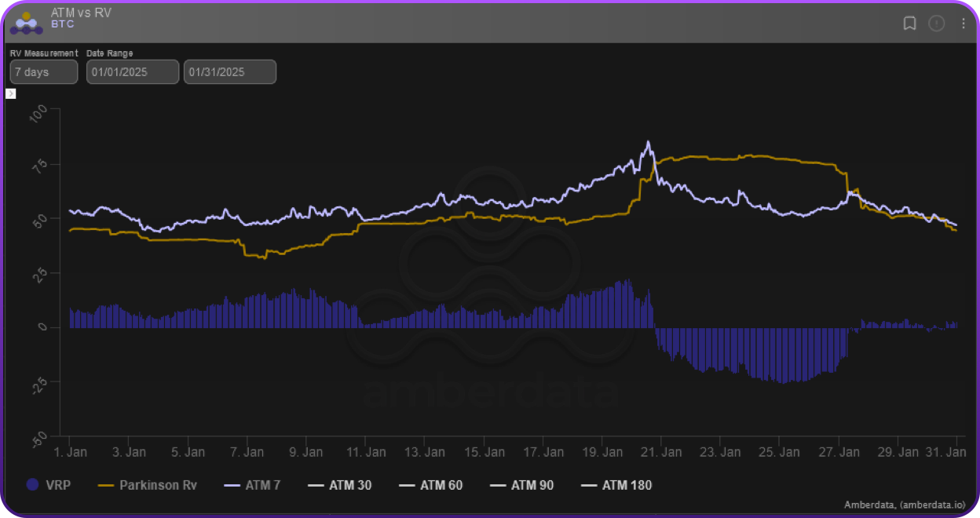Image resolution: width=980 pixels, height=518 pixels.
Task: Open the end date 01/31/2025 field
Action: click(230, 72)
